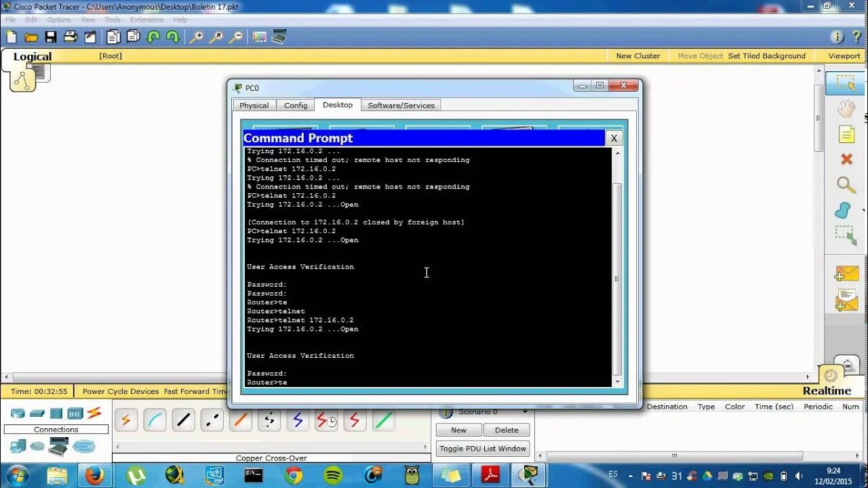Redo with the green right arrow
The height and width of the screenshot is (488, 868).
tap(172, 37)
